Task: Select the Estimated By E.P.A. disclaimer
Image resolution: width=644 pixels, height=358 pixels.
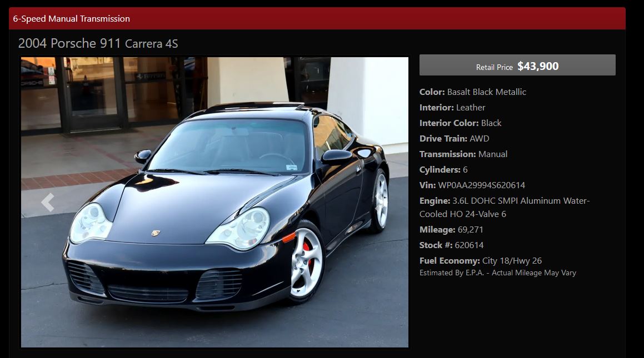Action: point(498,273)
